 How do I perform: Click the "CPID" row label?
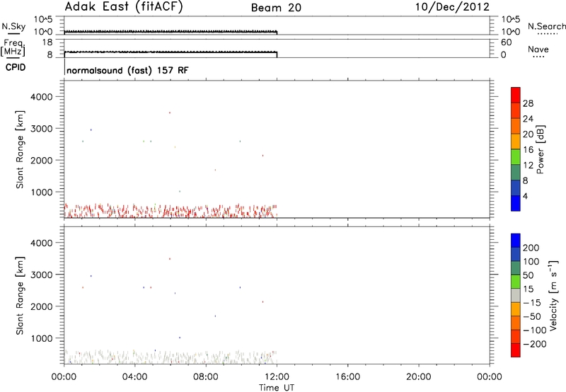click(x=16, y=67)
